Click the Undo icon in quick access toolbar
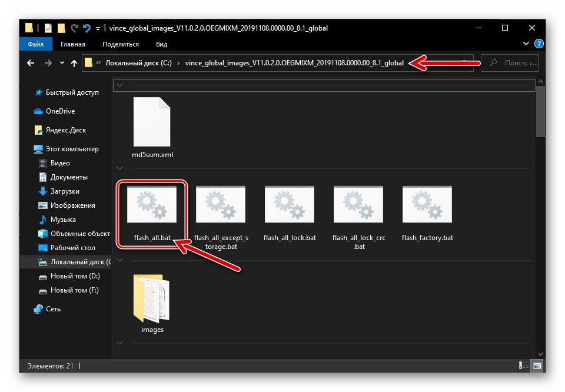 coord(87,28)
